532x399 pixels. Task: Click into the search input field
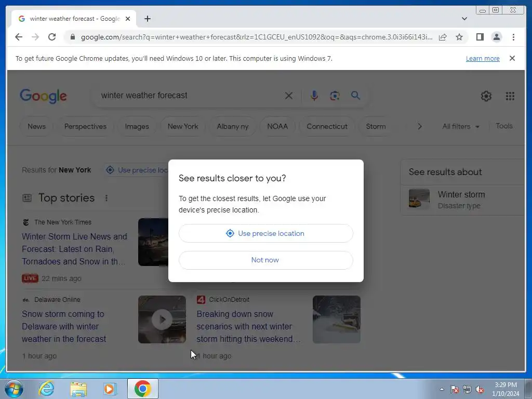[x=190, y=96]
